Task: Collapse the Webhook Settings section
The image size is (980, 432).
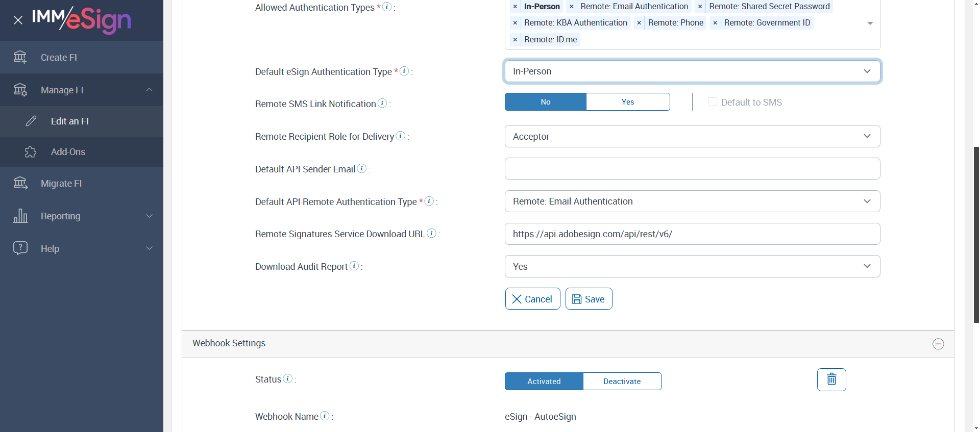Action: [938, 344]
